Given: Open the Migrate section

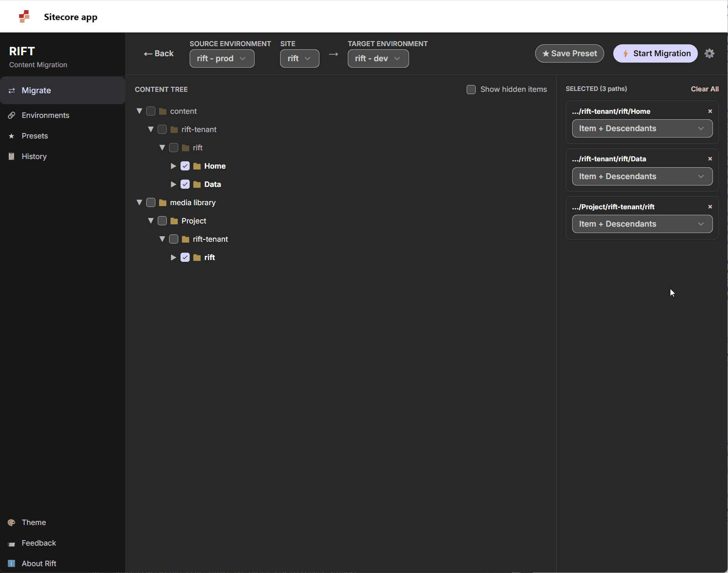Looking at the screenshot, I should tap(63, 90).
